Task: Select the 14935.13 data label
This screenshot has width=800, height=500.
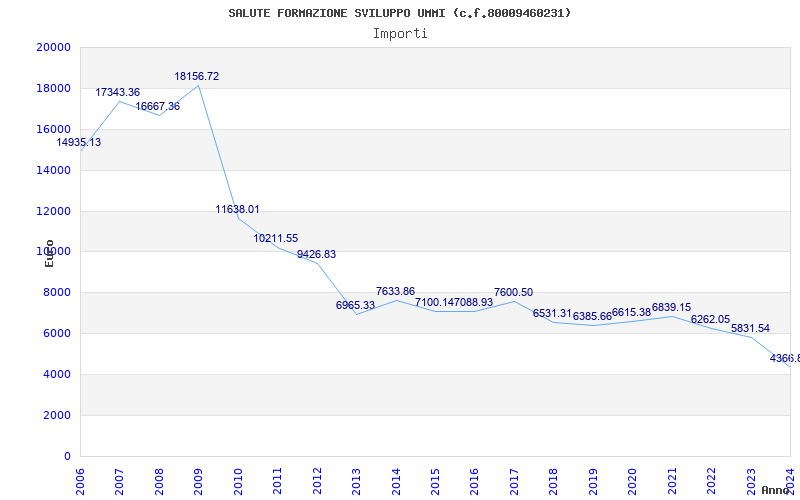Action: coord(79,142)
